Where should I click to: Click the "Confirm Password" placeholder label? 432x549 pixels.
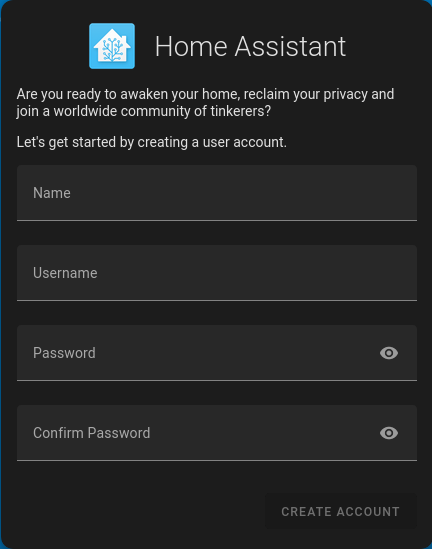[91, 433]
